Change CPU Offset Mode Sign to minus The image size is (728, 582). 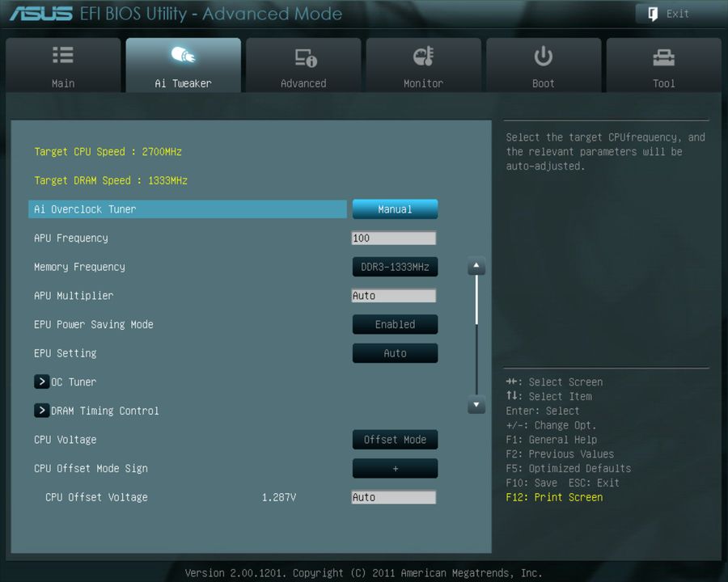tap(395, 468)
